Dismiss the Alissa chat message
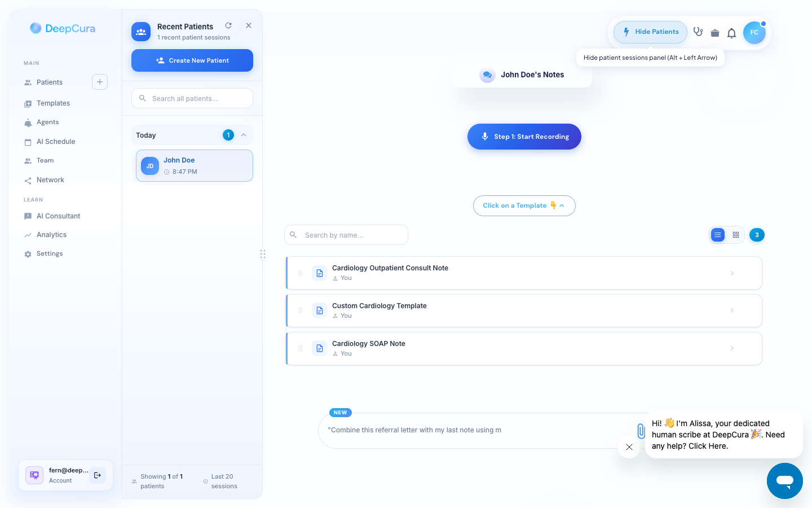Screen dimensions: 812x508 tap(629, 447)
